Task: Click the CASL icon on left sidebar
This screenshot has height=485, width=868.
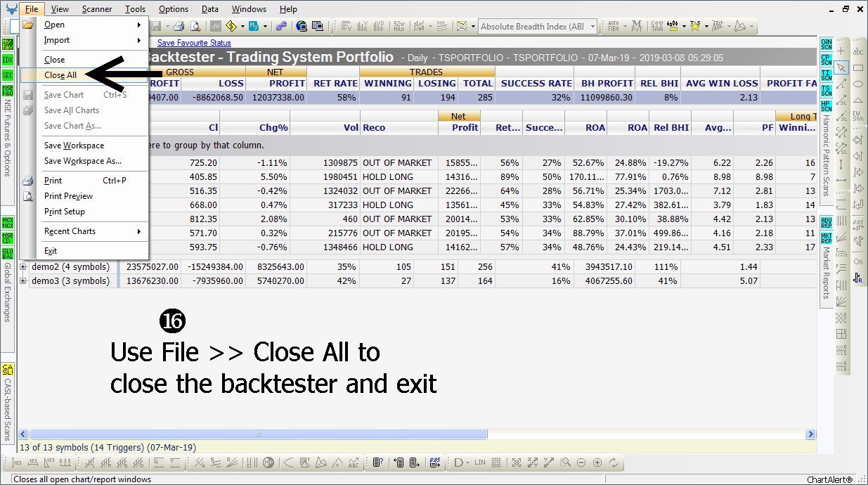Action: pyautogui.click(x=8, y=370)
